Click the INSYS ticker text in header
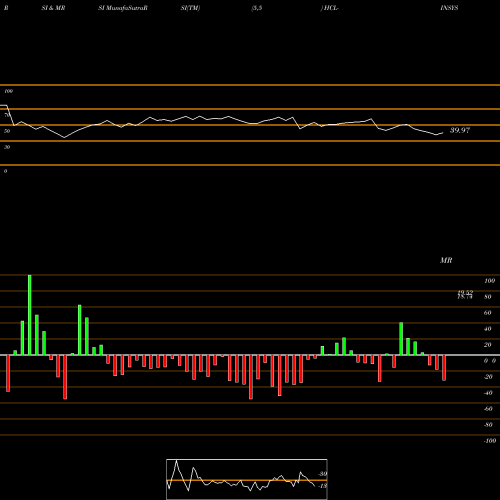 (449, 8)
